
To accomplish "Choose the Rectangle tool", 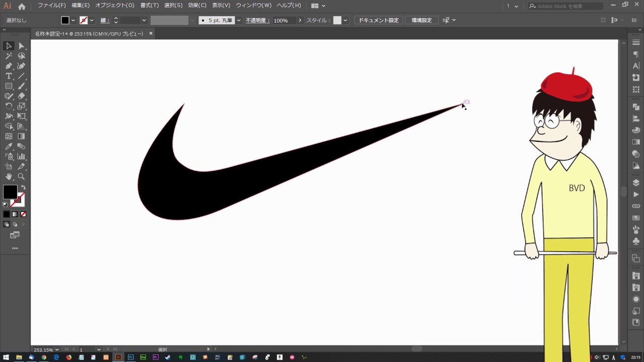I will tap(9, 86).
